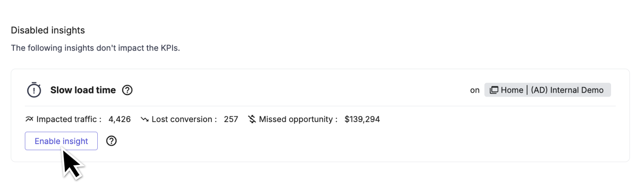Click the page icon in Home chip
This screenshot has height=191, width=644.
point(494,90)
